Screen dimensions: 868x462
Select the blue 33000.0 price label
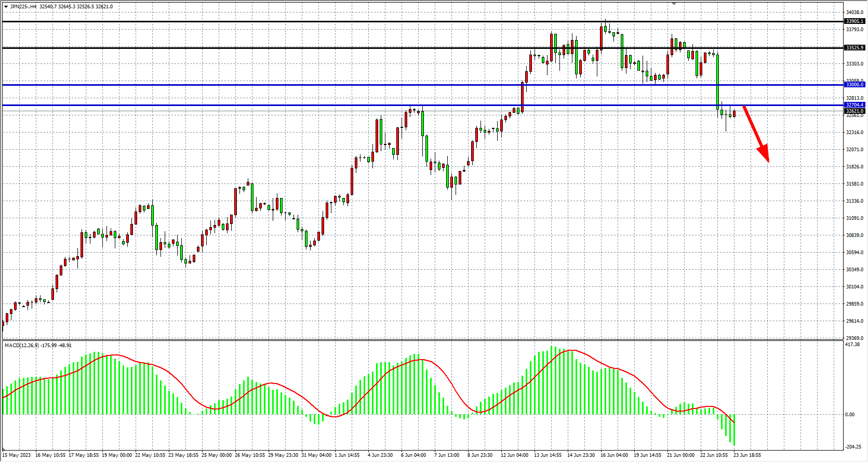(x=854, y=85)
